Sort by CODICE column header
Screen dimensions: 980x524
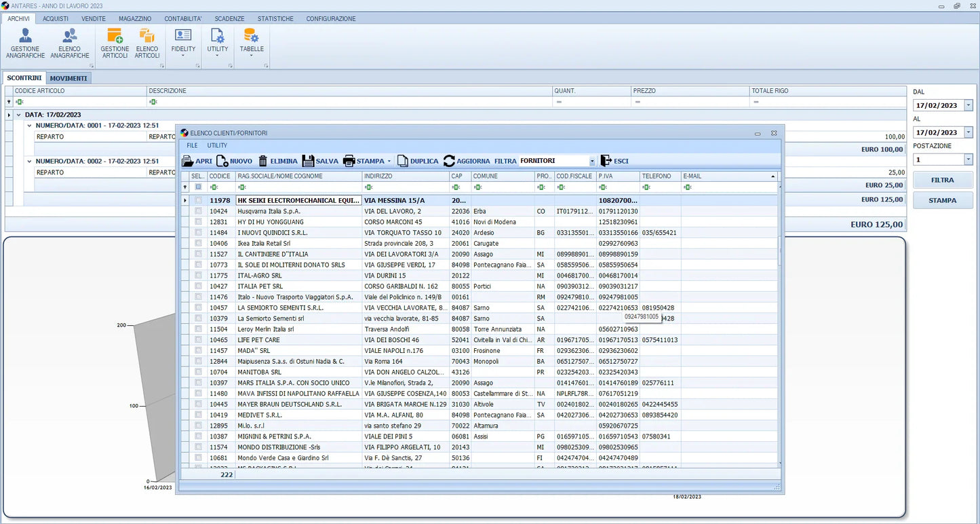221,176
